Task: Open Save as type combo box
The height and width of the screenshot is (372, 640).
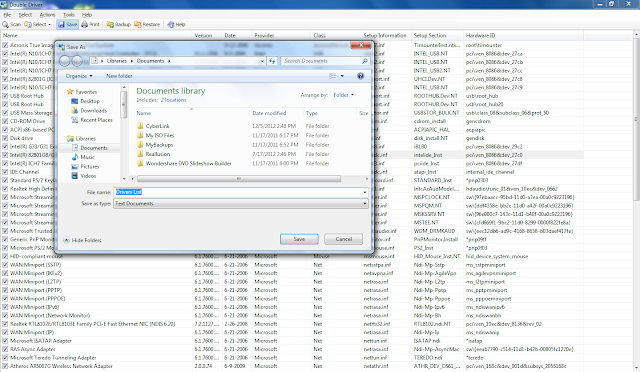Action: pos(241,203)
